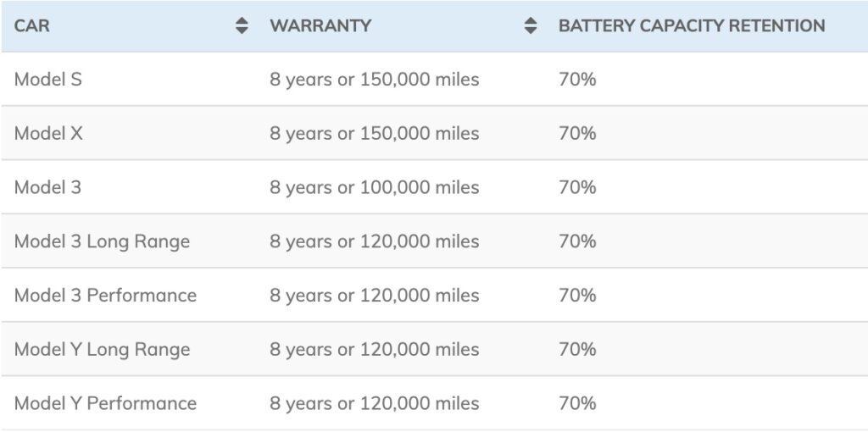Select the Model S row

[x=434, y=79]
